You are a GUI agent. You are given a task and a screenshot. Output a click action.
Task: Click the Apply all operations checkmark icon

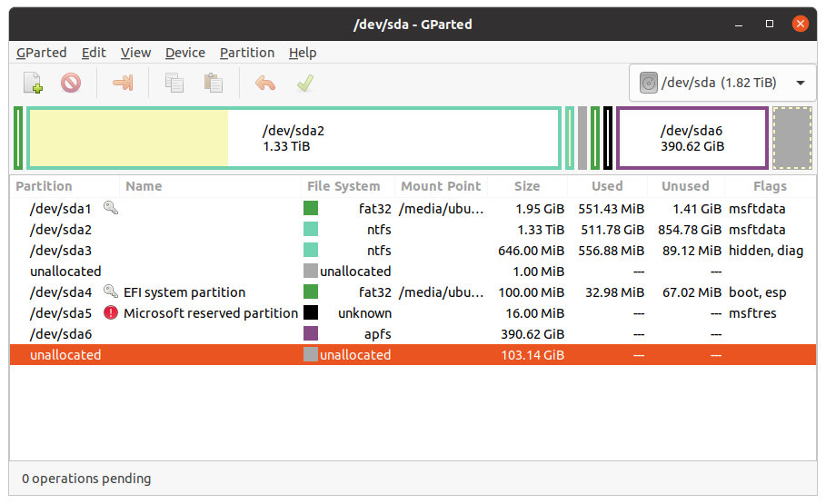tap(305, 83)
